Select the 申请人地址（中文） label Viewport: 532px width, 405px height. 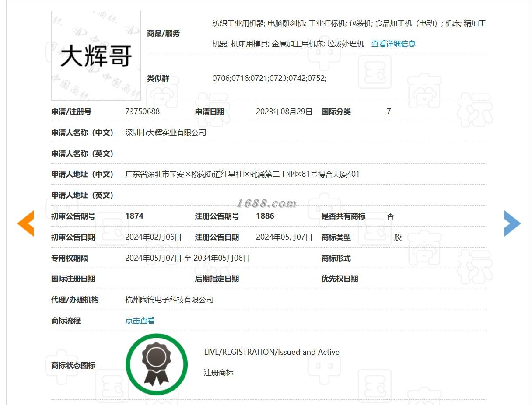pyautogui.click(x=82, y=174)
